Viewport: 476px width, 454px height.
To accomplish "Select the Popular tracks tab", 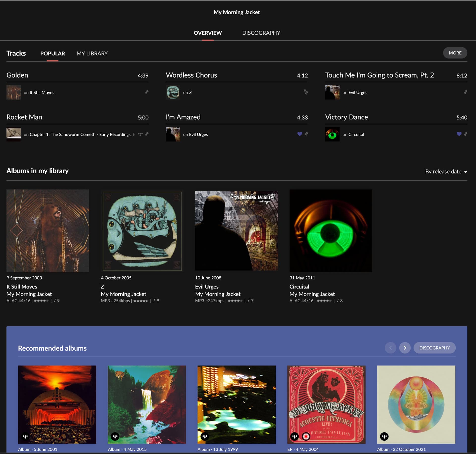I will 53,53.
